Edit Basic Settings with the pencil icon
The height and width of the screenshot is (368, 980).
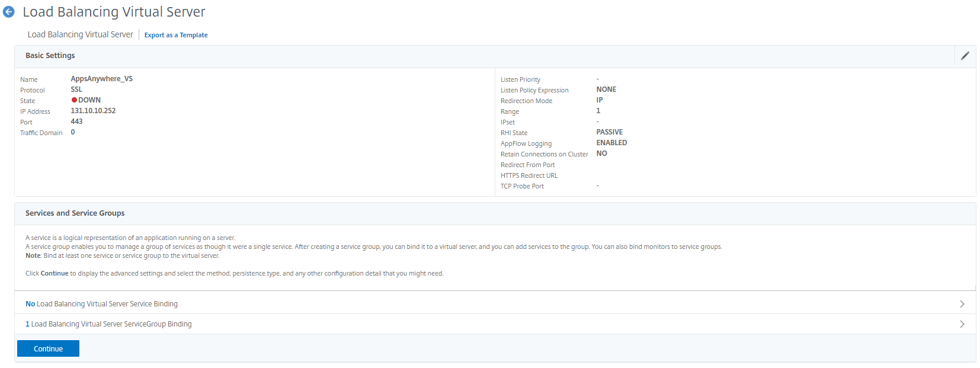[965, 56]
